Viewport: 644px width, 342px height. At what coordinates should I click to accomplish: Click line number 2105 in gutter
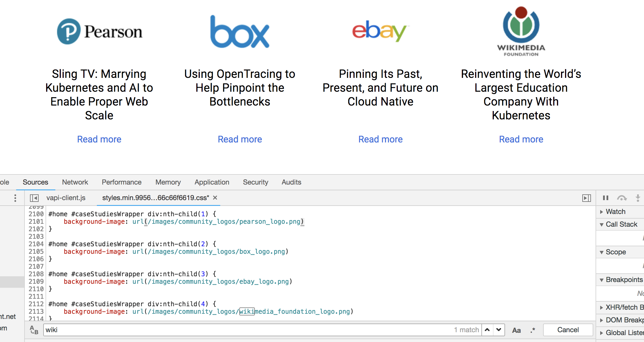point(36,251)
